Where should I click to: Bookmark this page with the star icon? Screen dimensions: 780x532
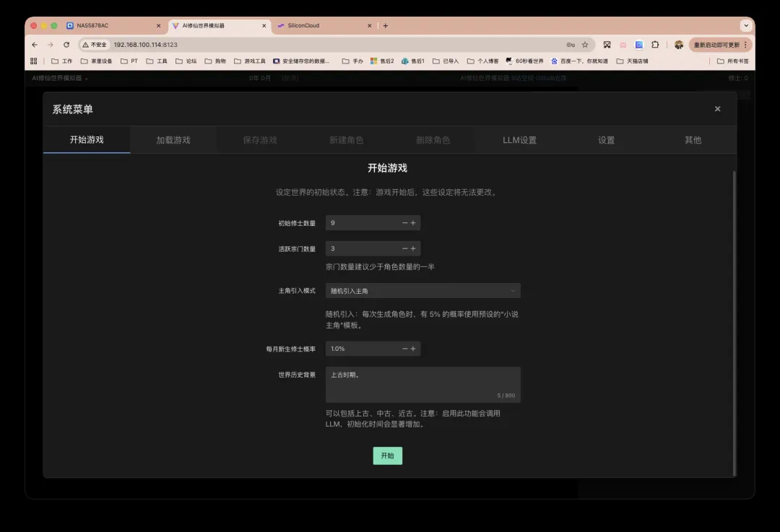pos(585,45)
